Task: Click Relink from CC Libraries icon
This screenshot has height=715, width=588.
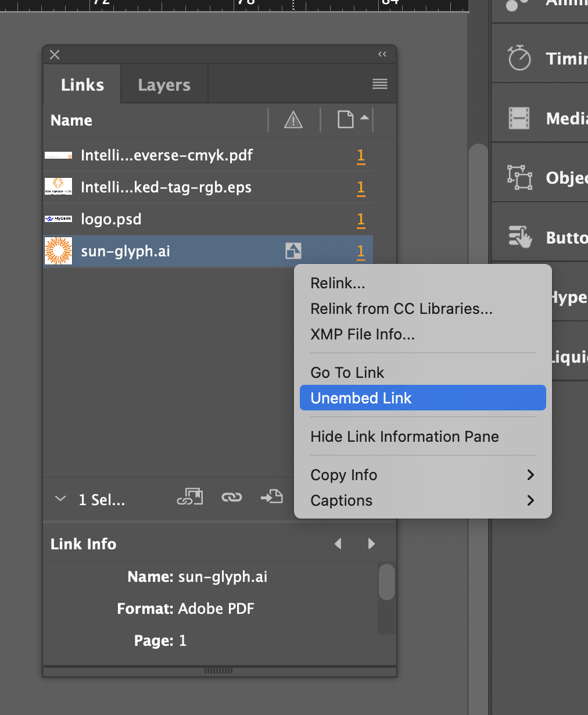Action: (190, 497)
